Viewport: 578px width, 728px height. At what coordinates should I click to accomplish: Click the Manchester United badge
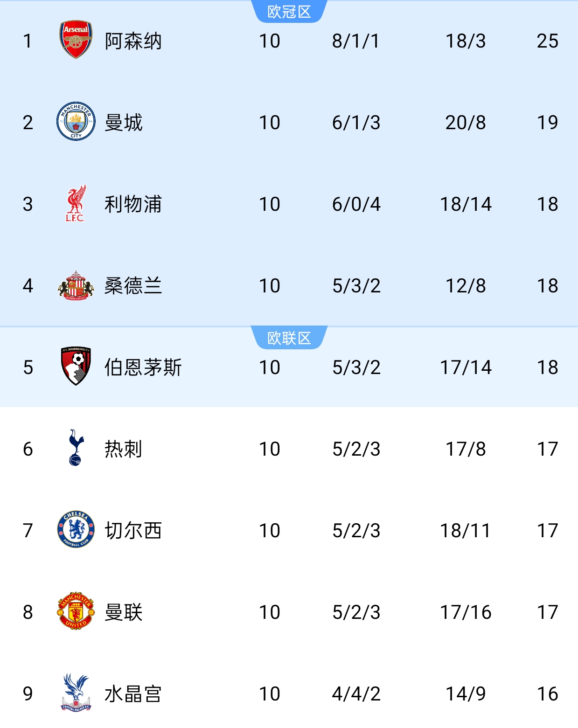[76, 611]
